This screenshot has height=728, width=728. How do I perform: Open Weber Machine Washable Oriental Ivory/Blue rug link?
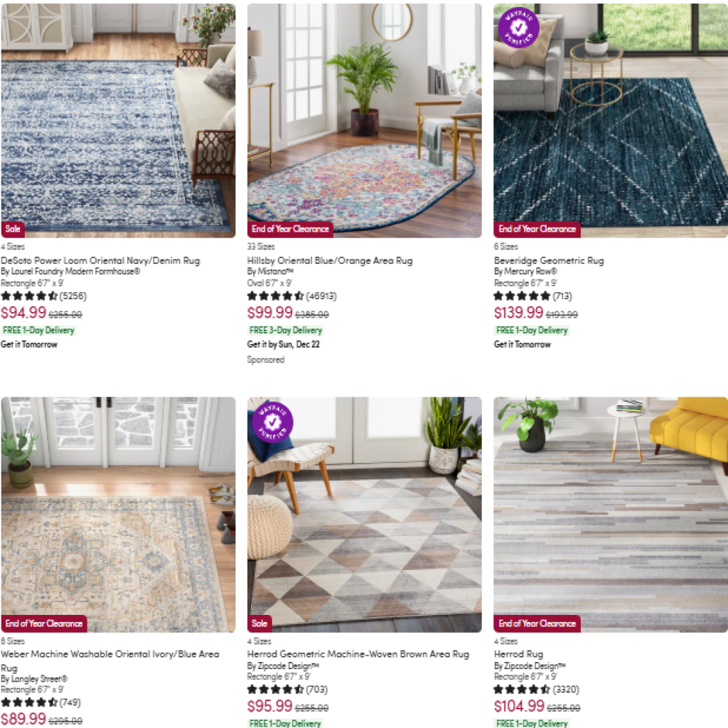[x=110, y=660]
